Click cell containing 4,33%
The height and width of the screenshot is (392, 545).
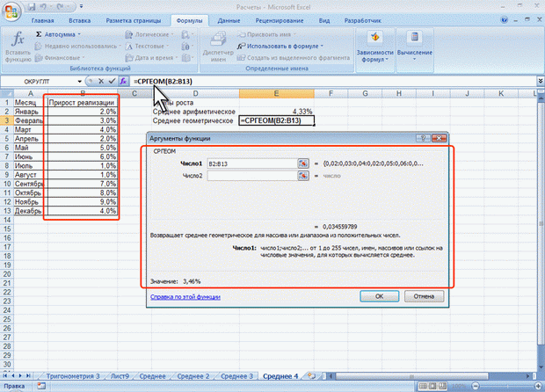(276, 112)
